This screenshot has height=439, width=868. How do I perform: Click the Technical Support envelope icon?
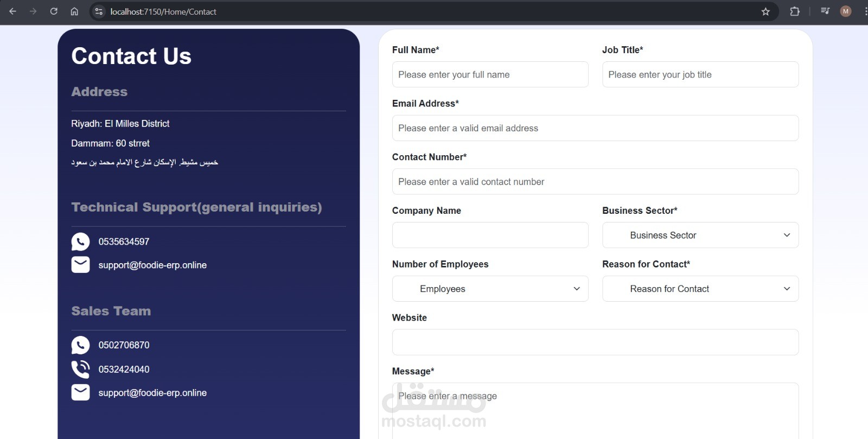tap(80, 265)
